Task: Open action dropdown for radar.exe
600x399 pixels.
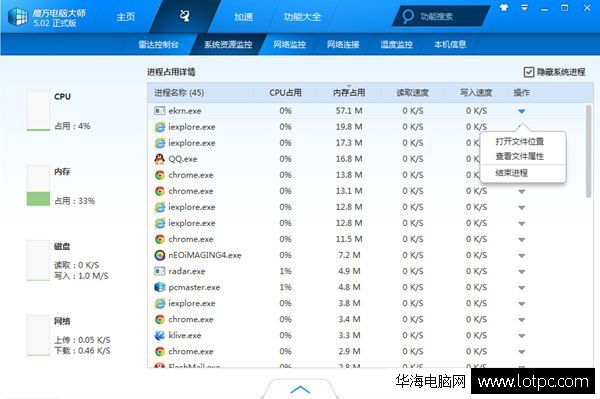Action: click(522, 272)
